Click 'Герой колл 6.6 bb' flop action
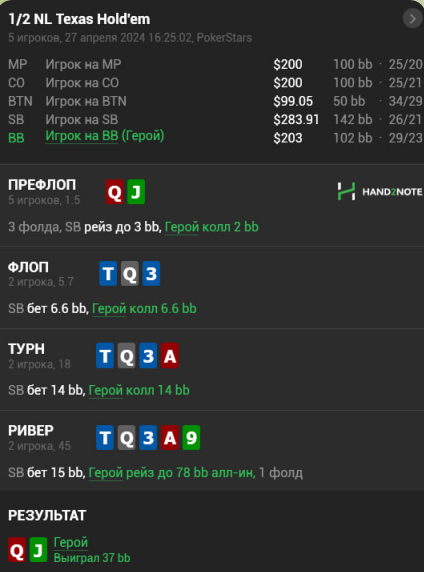 [144, 309]
